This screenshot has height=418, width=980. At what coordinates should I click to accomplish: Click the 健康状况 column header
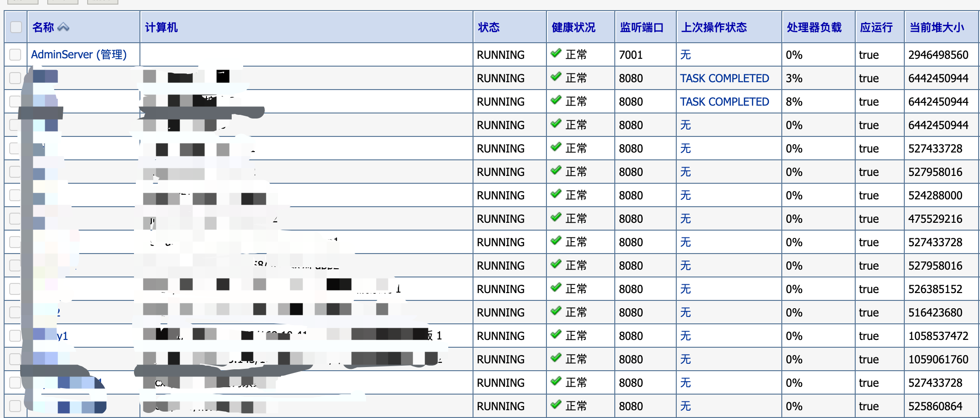pyautogui.click(x=574, y=28)
